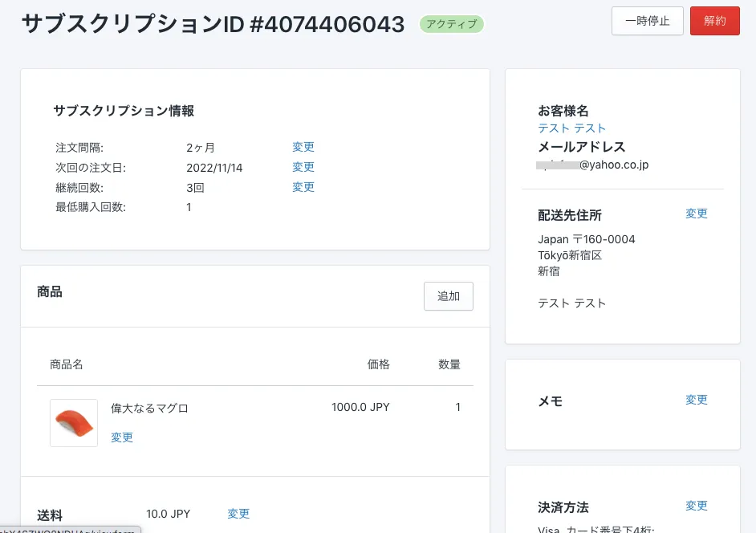Image resolution: width=756 pixels, height=533 pixels.
Task: Click the 商品名 column header
Action: tap(67, 364)
